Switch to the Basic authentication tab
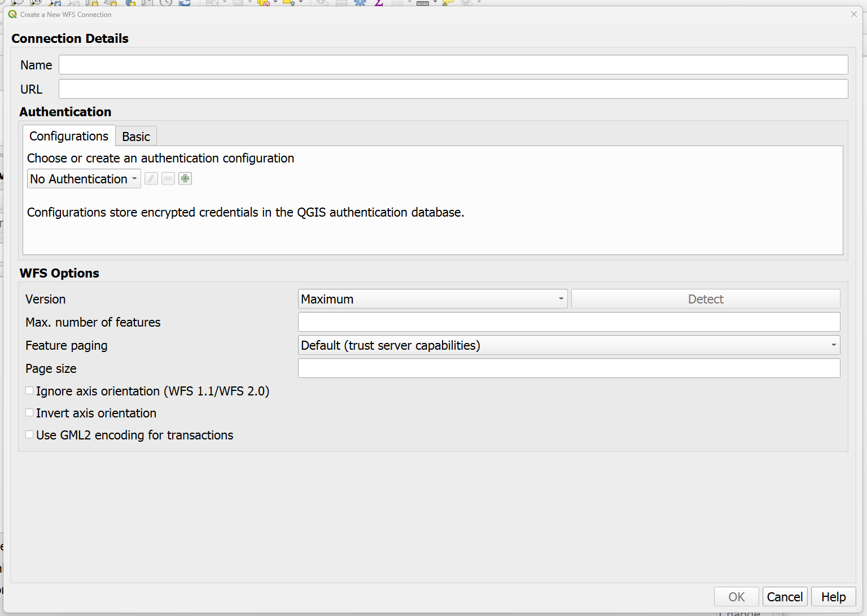Screen dimensions: 867x616 [135, 136]
